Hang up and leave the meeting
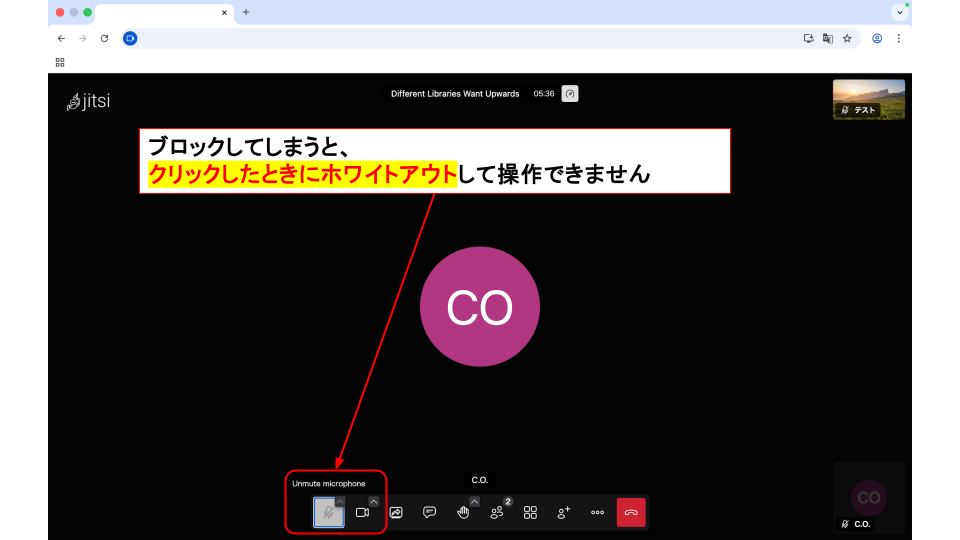 click(631, 512)
